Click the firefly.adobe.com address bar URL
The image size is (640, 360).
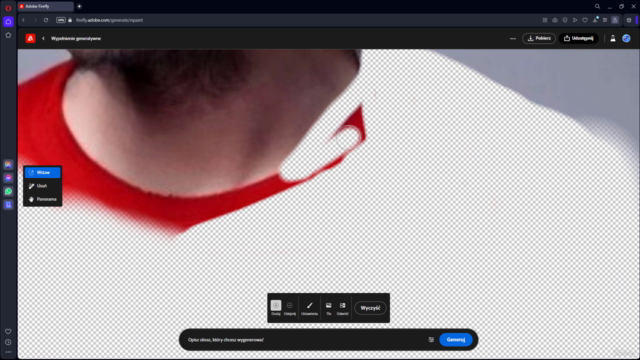109,20
